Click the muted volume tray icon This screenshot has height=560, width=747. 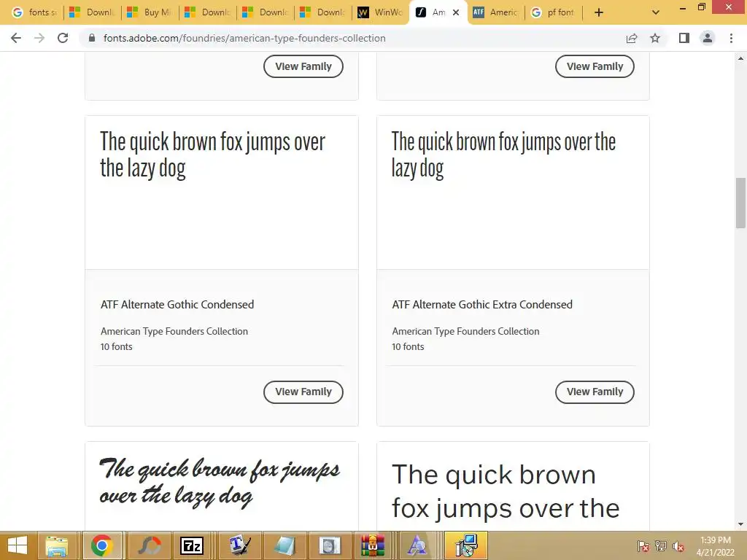pos(678,546)
